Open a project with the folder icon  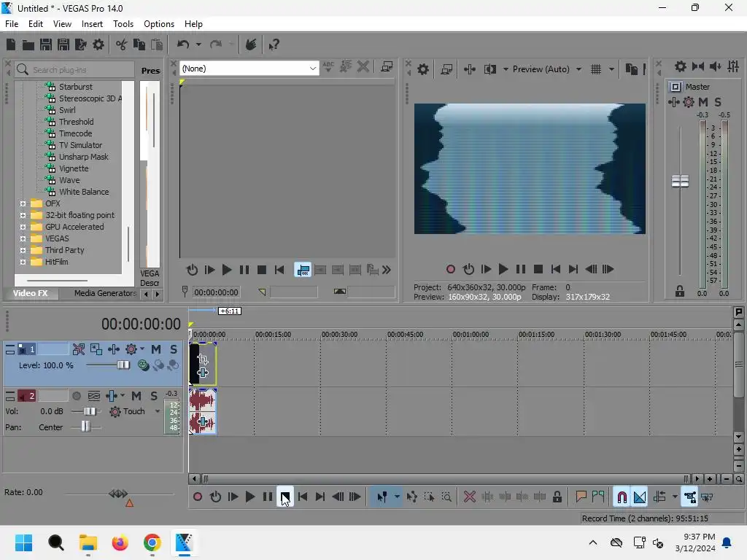[x=28, y=44]
